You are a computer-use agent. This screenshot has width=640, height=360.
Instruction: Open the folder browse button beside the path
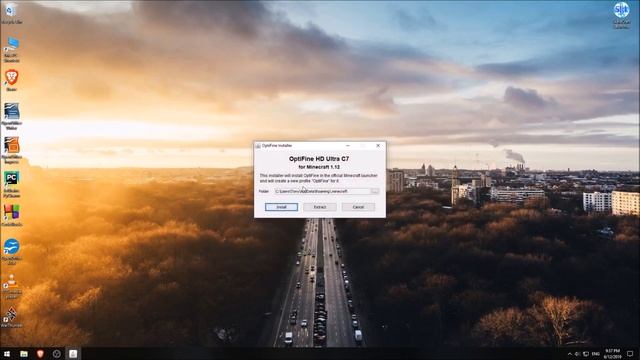(375, 191)
